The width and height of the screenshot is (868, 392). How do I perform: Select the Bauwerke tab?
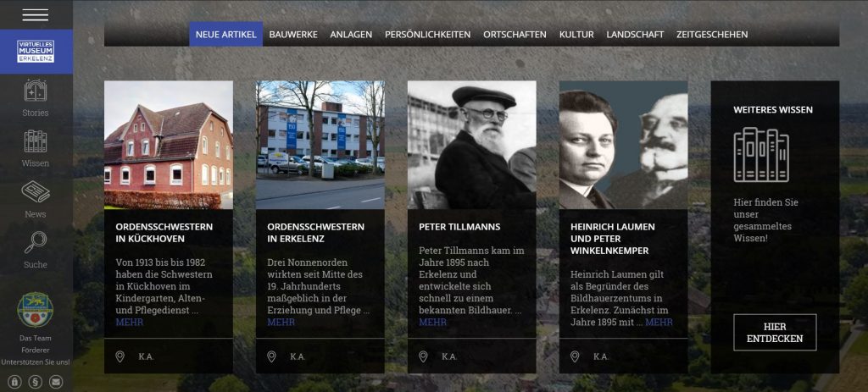(x=293, y=34)
